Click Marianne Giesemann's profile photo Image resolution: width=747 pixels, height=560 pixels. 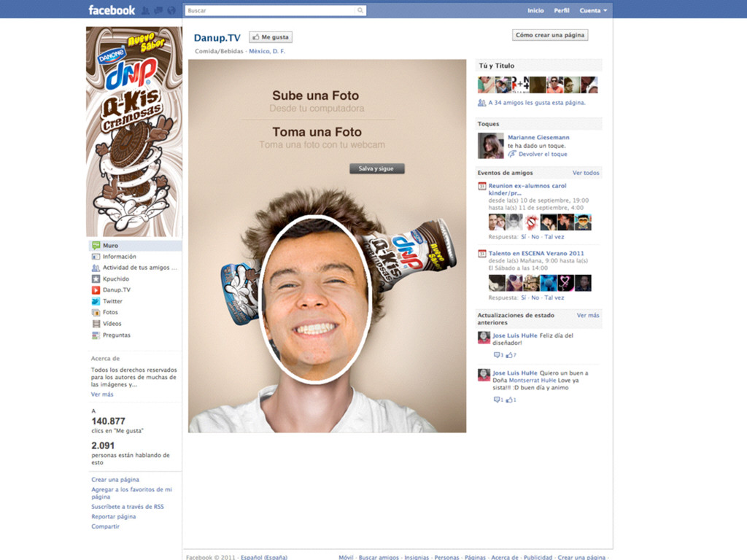(491, 146)
